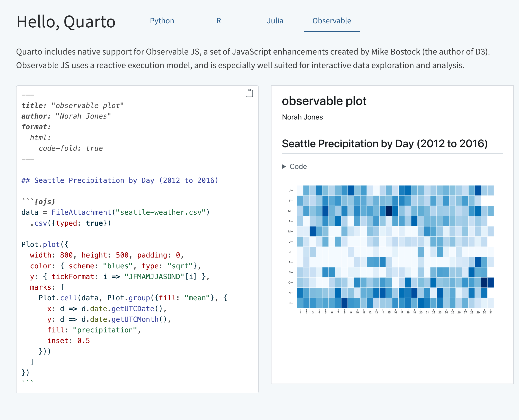Click the Seattle Precipitation section heading in output

(385, 144)
